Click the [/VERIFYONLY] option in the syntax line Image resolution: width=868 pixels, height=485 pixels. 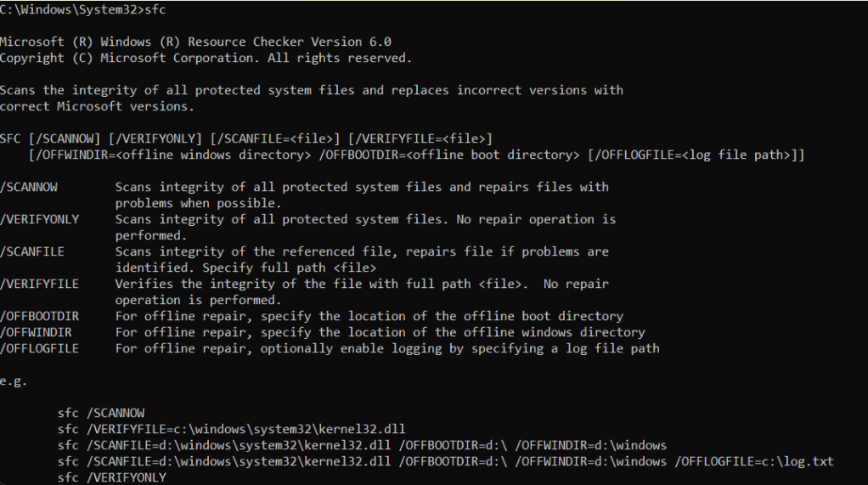point(151,138)
